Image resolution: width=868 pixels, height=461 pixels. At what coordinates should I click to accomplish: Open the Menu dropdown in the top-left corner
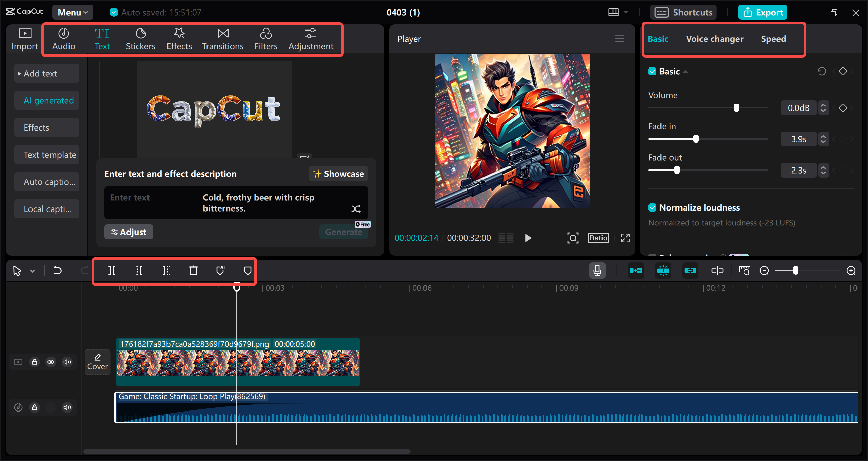tap(72, 12)
